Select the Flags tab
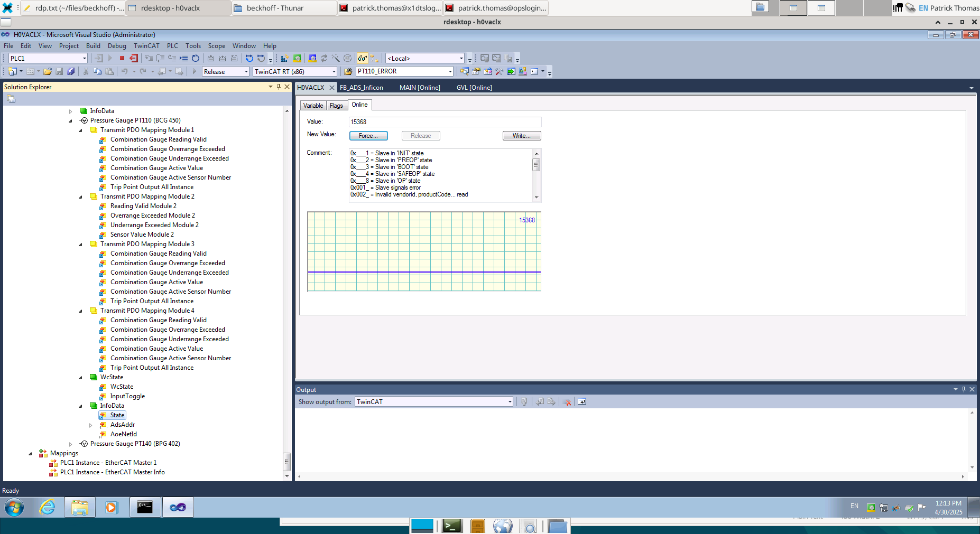The width and height of the screenshot is (980, 534). (336, 106)
